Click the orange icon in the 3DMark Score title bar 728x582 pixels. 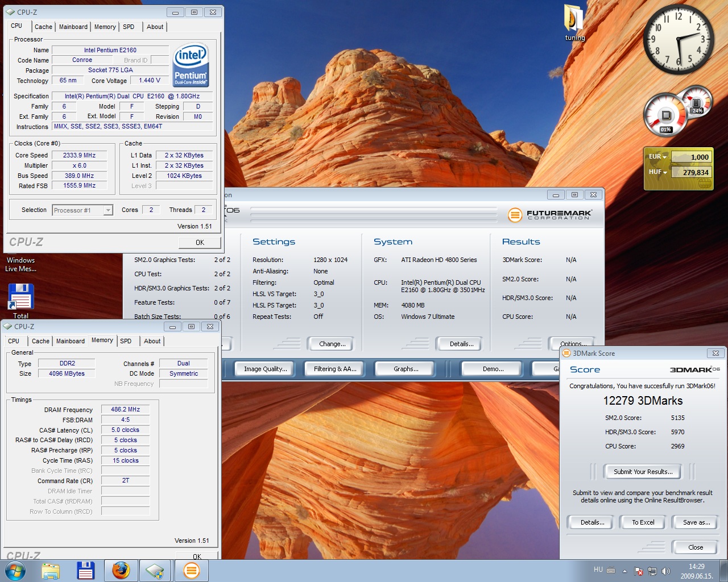click(566, 353)
